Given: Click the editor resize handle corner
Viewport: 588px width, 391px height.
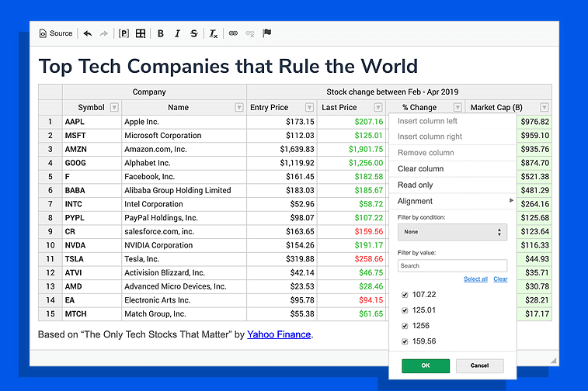Looking at the screenshot, I should click(554, 360).
